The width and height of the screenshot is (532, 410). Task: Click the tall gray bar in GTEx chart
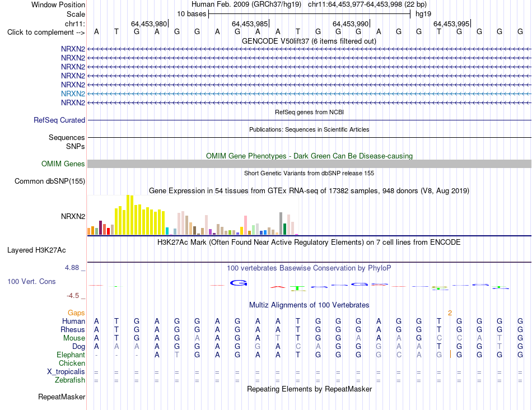pos(281,223)
